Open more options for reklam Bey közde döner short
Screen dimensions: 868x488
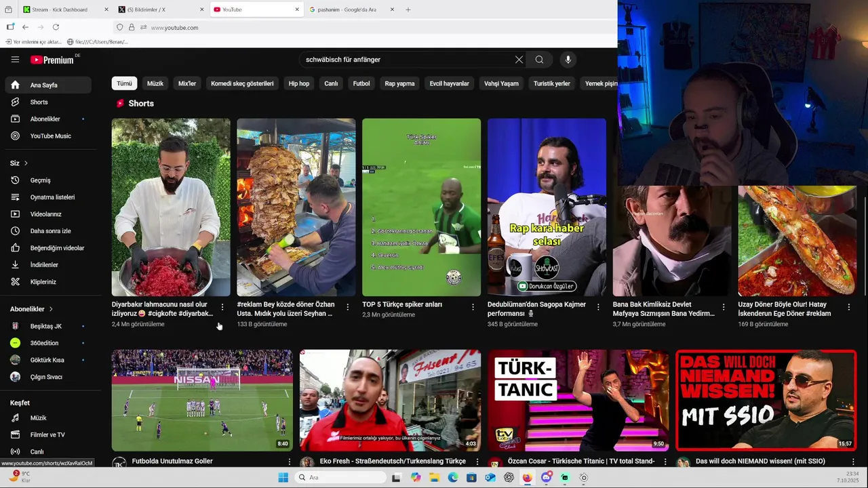click(348, 307)
